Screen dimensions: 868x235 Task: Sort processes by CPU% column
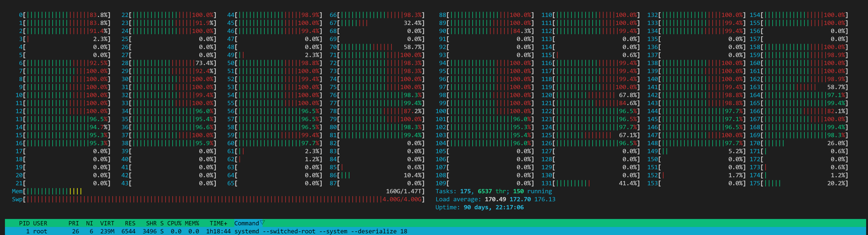pyautogui.click(x=174, y=223)
